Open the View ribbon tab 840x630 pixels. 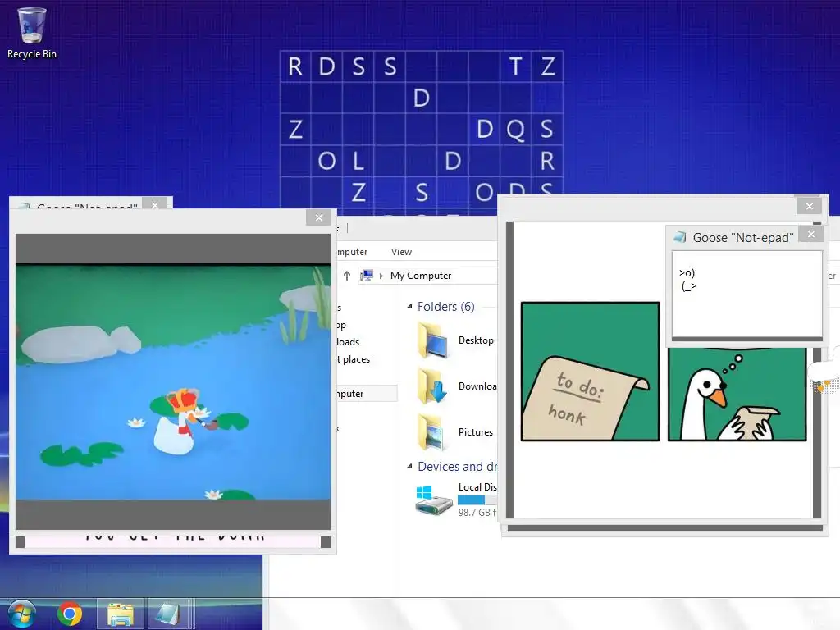401,252
